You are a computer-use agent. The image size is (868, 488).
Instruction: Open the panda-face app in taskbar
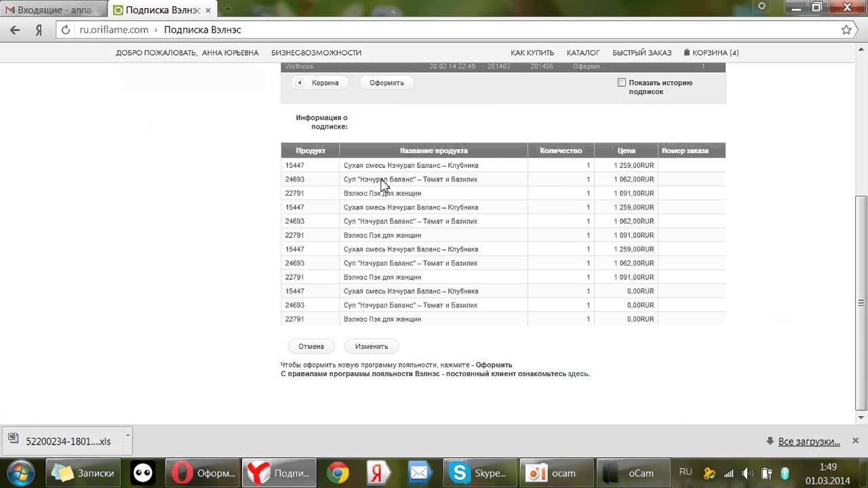[x=143, y=473]
